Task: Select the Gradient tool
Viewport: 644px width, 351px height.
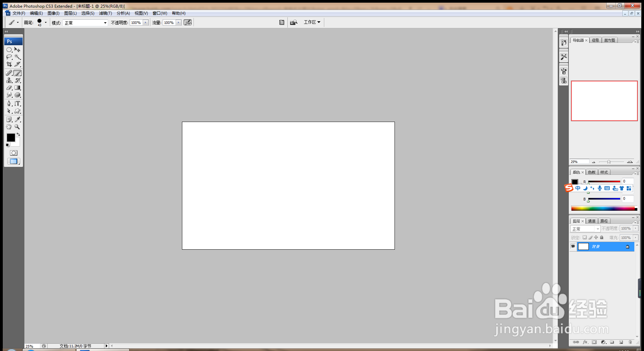Action: click(17, 88)
